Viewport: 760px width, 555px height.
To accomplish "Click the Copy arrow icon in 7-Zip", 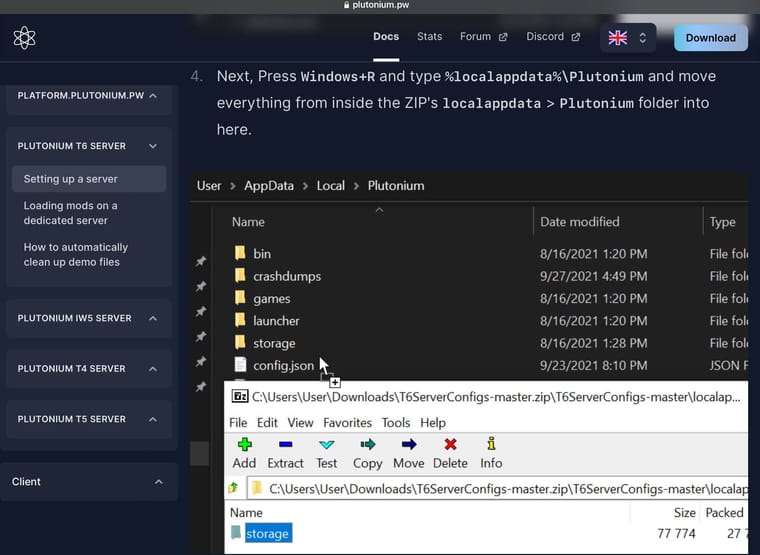I will tap(367, 444).
